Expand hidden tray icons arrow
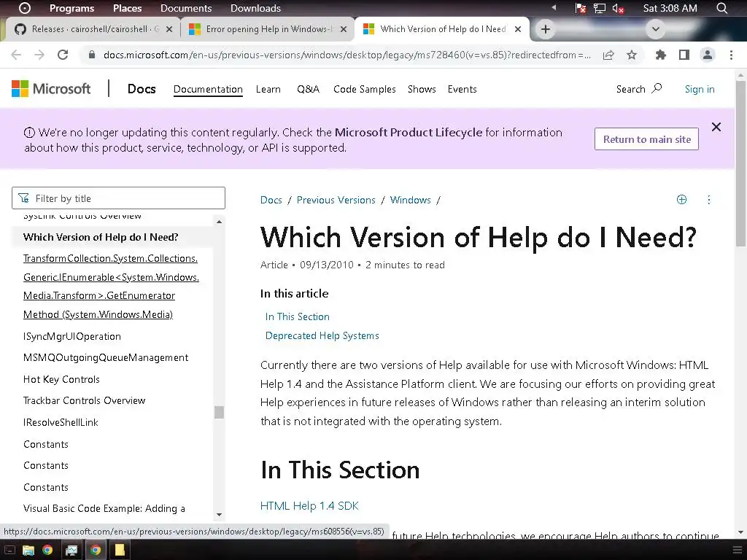The image size is (747, 560). tap(554, 7)
